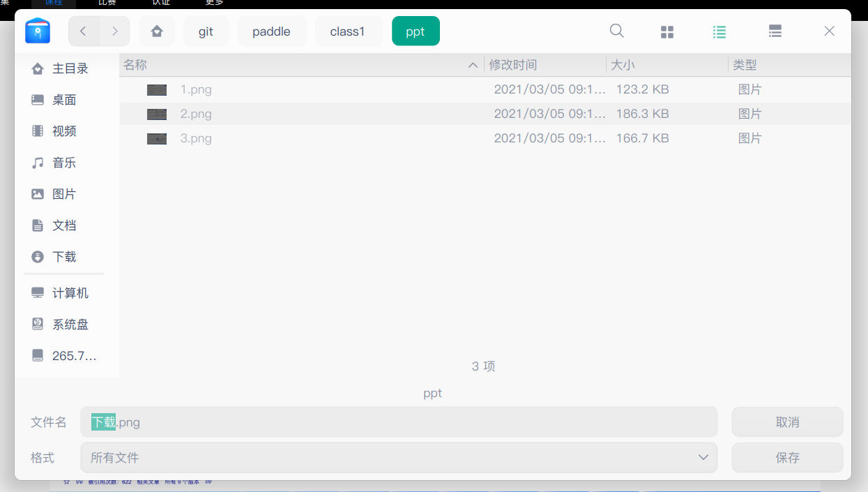Open the search magnifier icon
Screen dimensions: 868x492
pyautogui.click(x=617, y=31)
